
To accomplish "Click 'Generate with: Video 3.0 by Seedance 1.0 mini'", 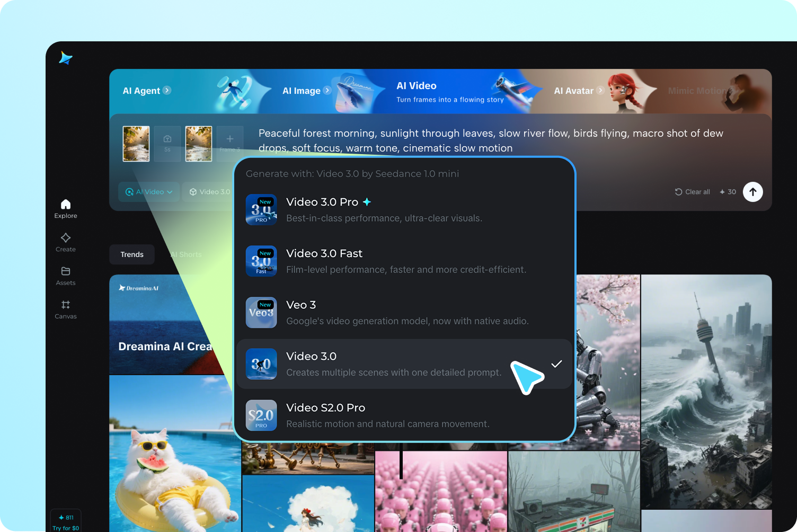I will click(x=352, y=174).
